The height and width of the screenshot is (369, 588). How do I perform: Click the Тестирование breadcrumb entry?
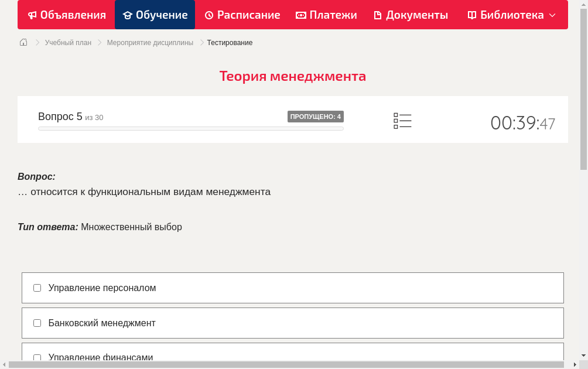(x=229, y=42)
